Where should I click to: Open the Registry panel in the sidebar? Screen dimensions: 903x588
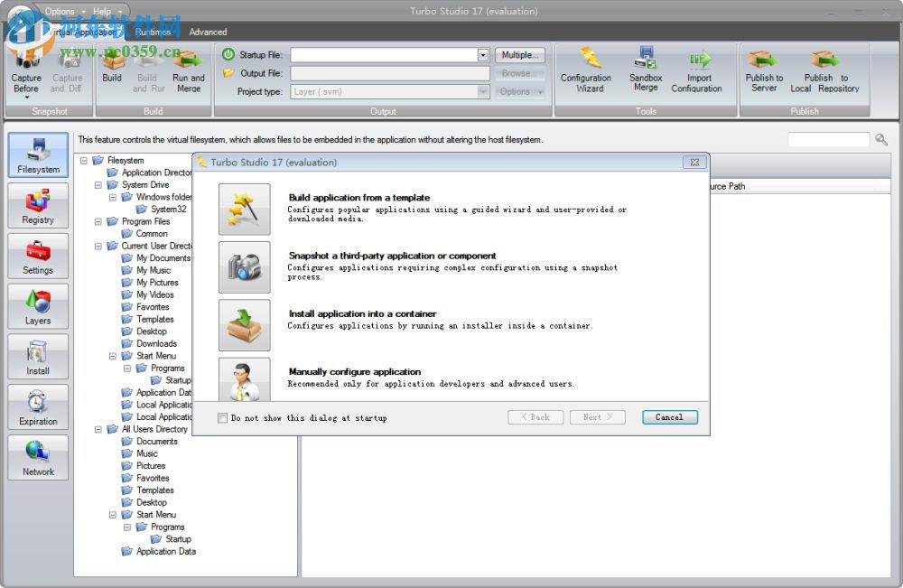(x=38, y=206)
